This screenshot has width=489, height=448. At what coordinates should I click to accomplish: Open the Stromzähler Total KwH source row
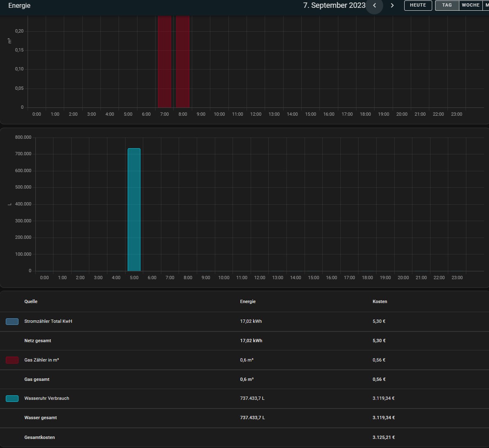coord(48,322)
